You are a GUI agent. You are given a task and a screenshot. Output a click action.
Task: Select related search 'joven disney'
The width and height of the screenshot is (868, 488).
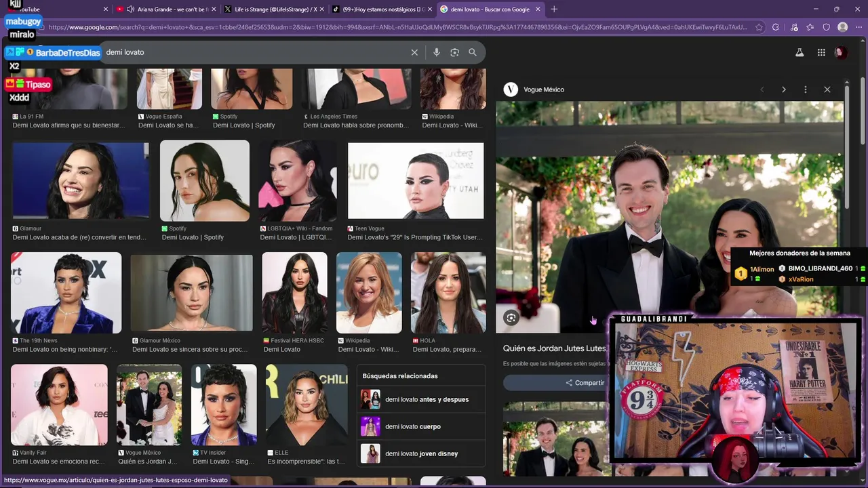click(421, 453)
